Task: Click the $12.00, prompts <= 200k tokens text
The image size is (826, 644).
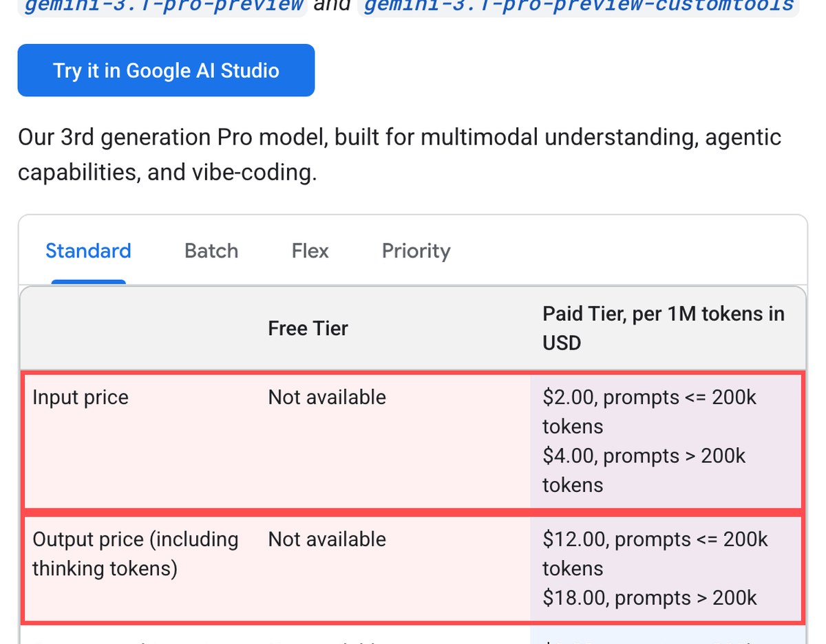Action: point(655,554)
